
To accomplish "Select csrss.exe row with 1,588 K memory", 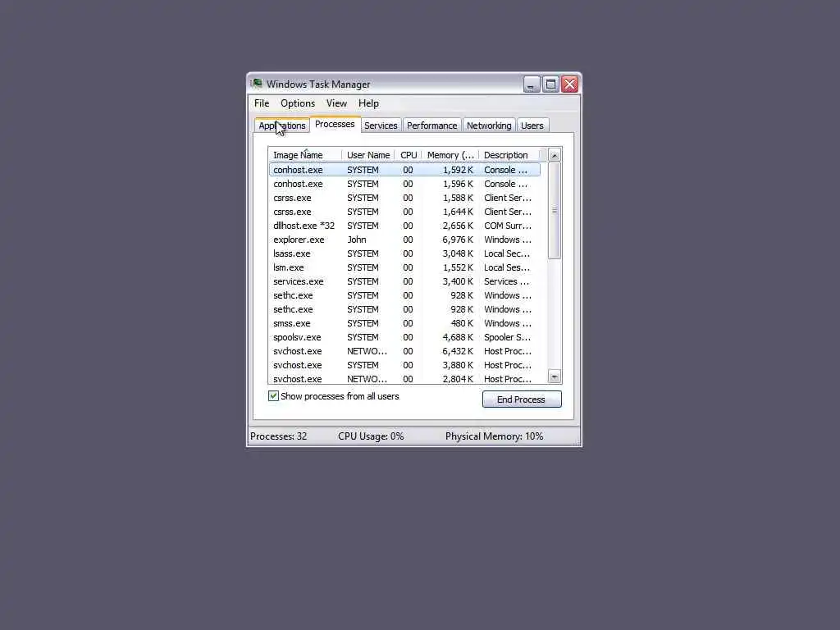I will (x=404, y=198).
